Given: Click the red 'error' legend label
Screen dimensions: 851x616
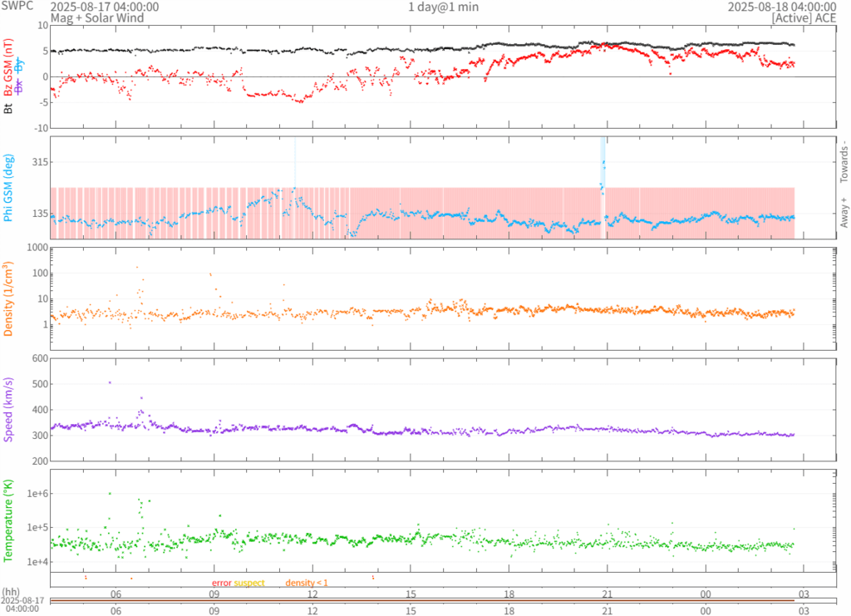Looking at the screenshot, I should coord(221,583).
